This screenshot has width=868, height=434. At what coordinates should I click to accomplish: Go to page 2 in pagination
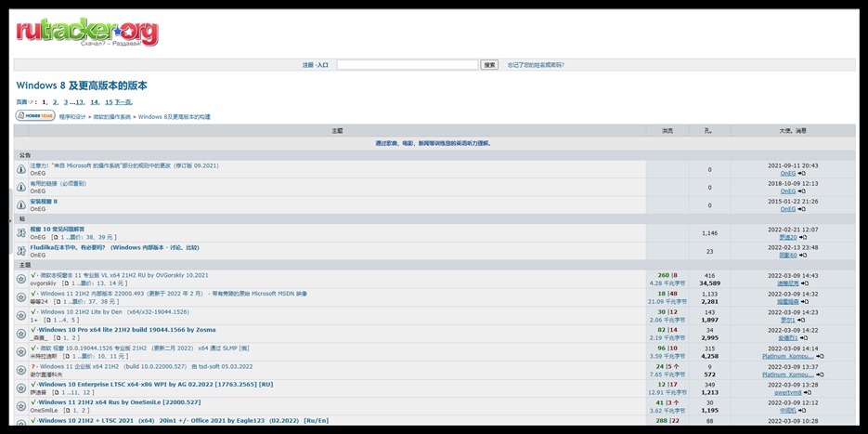(56, 102)
